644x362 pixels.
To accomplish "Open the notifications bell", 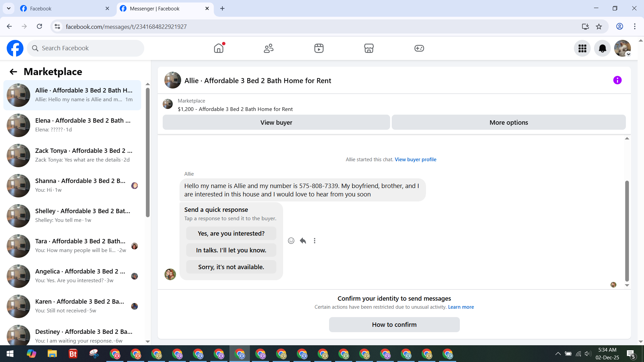I will point(602,49).
